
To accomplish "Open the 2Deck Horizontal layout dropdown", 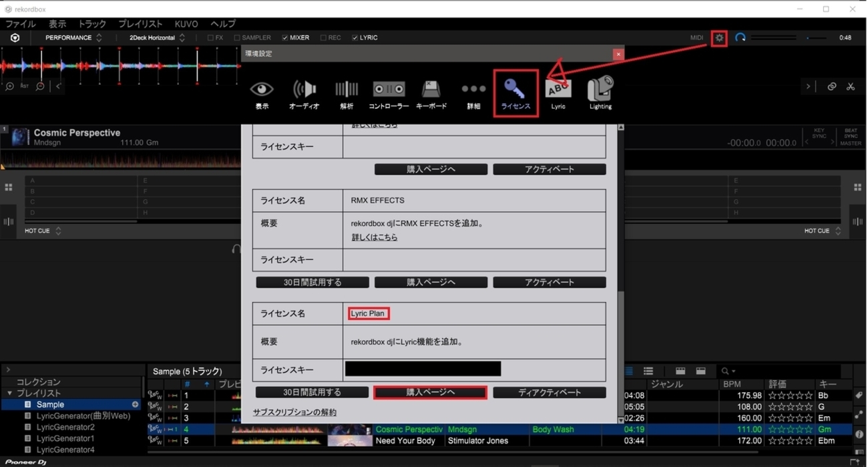I will click(x=158, y=38).
